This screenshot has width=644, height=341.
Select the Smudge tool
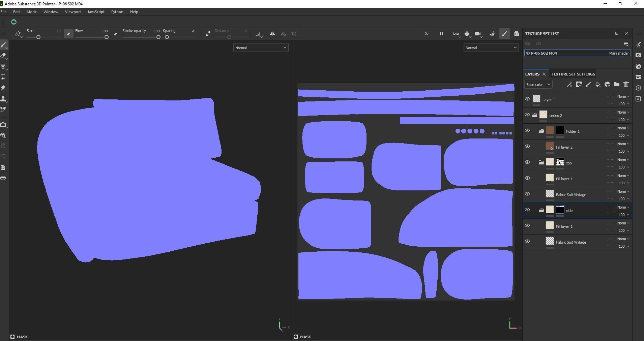(3, 88)
